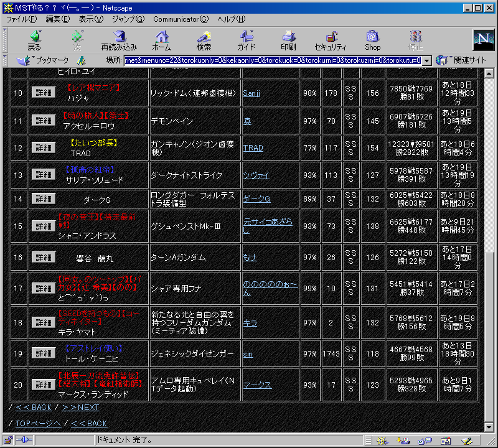Select record 12323戦9501勝2822敗
The image size is (498, 448).
coord(411,148)
